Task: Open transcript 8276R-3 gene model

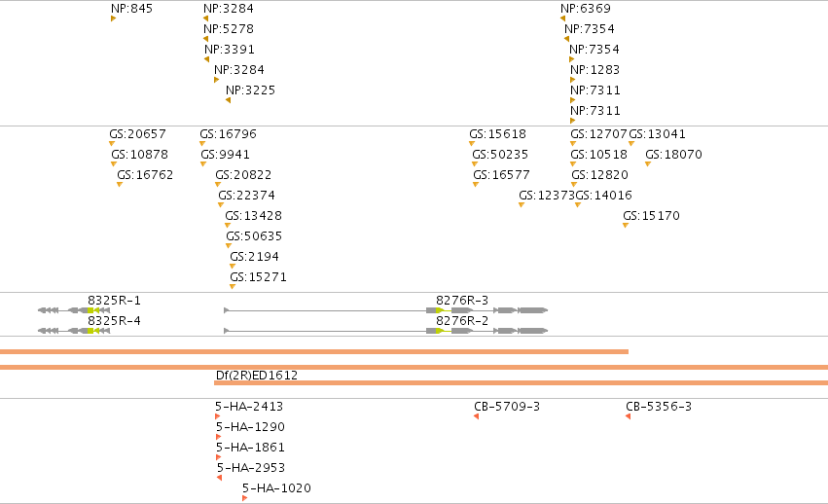Action: (386, 310)
